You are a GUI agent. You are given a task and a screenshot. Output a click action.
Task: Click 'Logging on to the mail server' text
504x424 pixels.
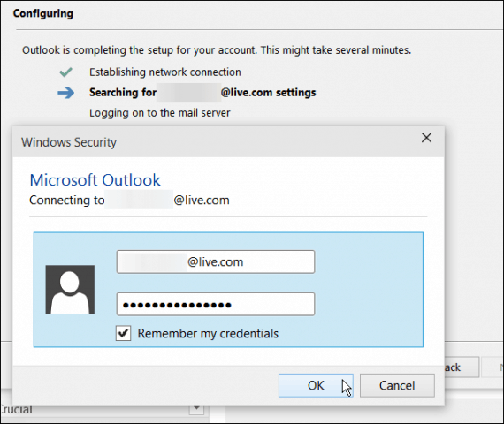(x=160, y=113)
